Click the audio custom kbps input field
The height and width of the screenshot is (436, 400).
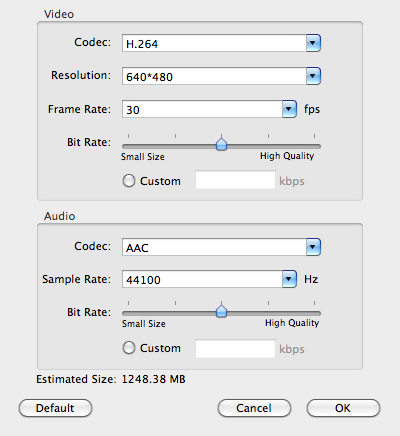(235, 349)
